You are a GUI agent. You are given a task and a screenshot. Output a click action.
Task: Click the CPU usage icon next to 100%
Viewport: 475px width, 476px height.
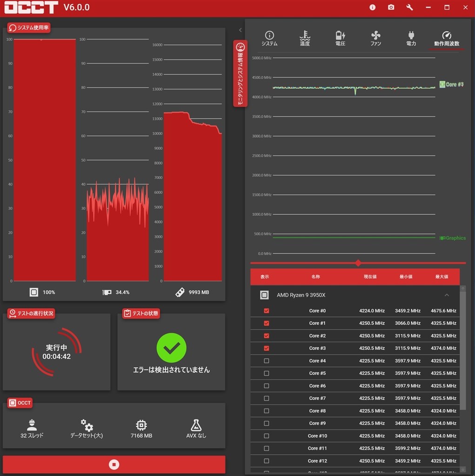pos(34,292)
